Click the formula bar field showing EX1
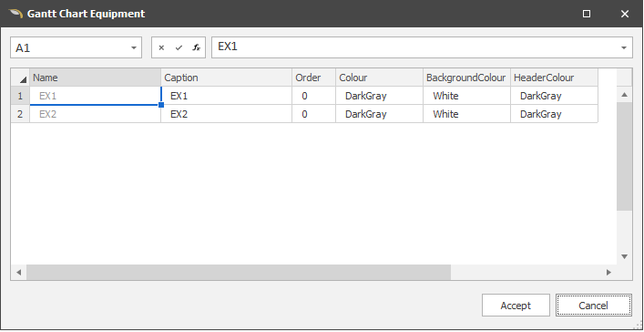 (414, 47)
